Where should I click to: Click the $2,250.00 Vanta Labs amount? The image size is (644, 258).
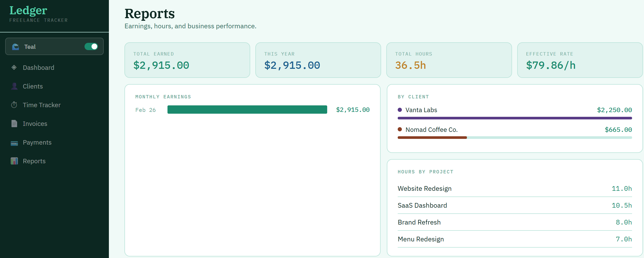tap(614, 110)
